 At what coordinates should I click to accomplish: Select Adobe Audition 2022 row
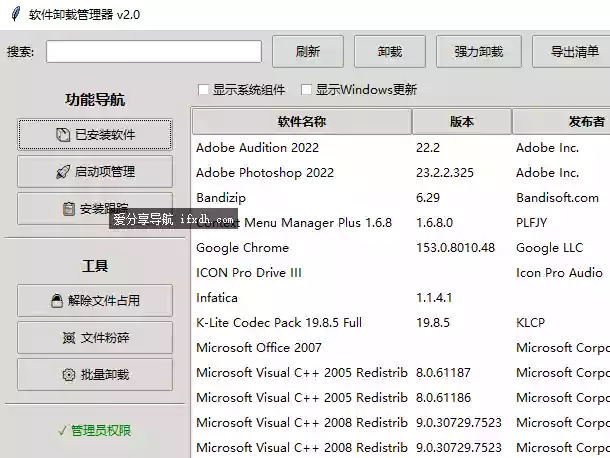point(401,148)
